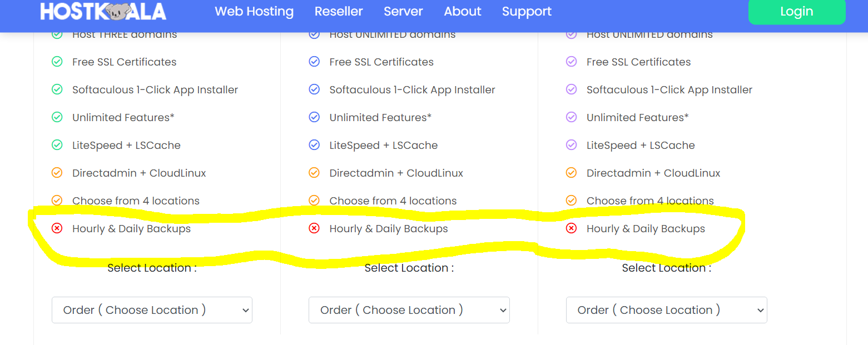The width and height of the screenshot is (868, 345).
Task: Click Softaculous 1-Click App Installer beside green check
Action: click(155, 89)
